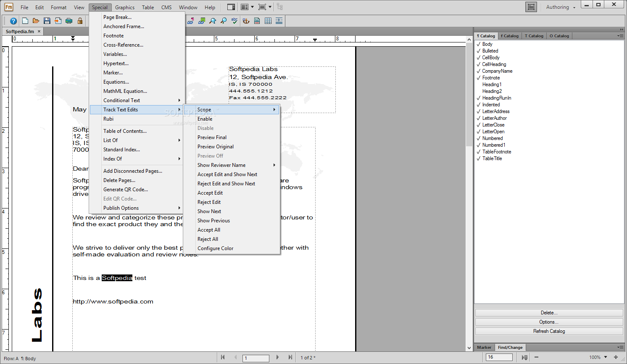Screen dimensions: 627x364
Task: Click the colored table cells toolbar icon
Action: 202,21
